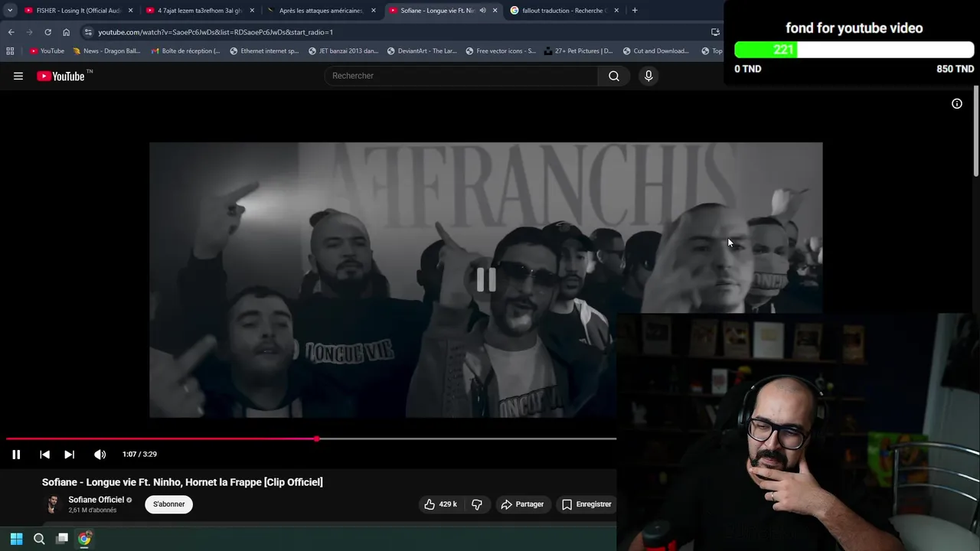Open Windows taskbar search

(39, 539)
